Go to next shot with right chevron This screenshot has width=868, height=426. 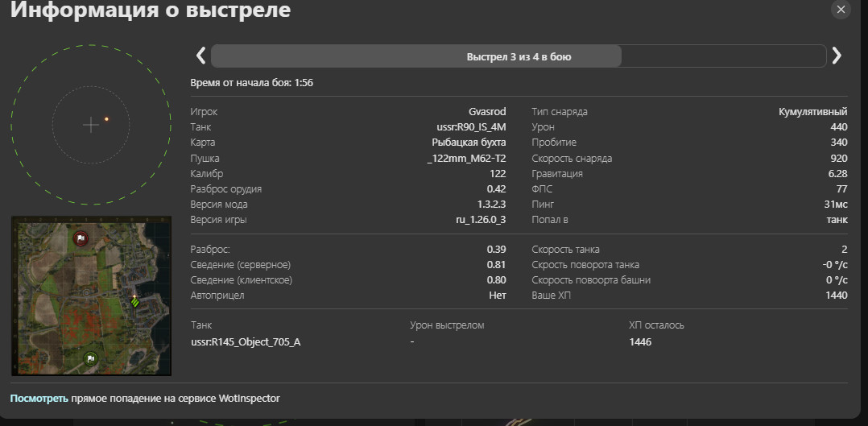click(x=837, y=56)
